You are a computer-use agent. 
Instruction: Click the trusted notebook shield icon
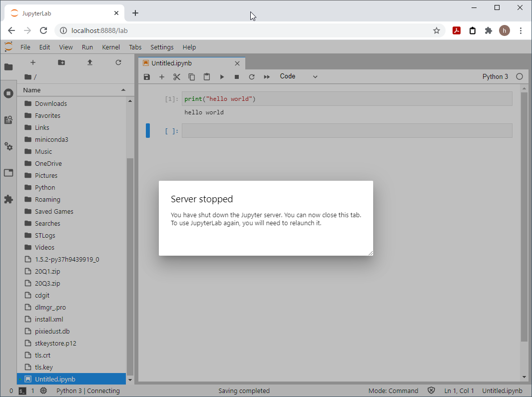(431, 391)
